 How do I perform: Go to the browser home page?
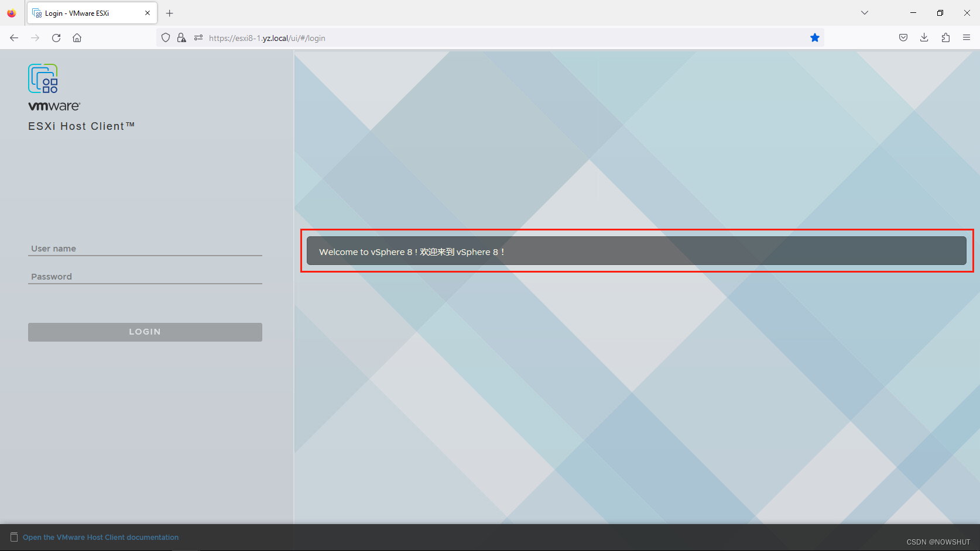pos(77,38)
